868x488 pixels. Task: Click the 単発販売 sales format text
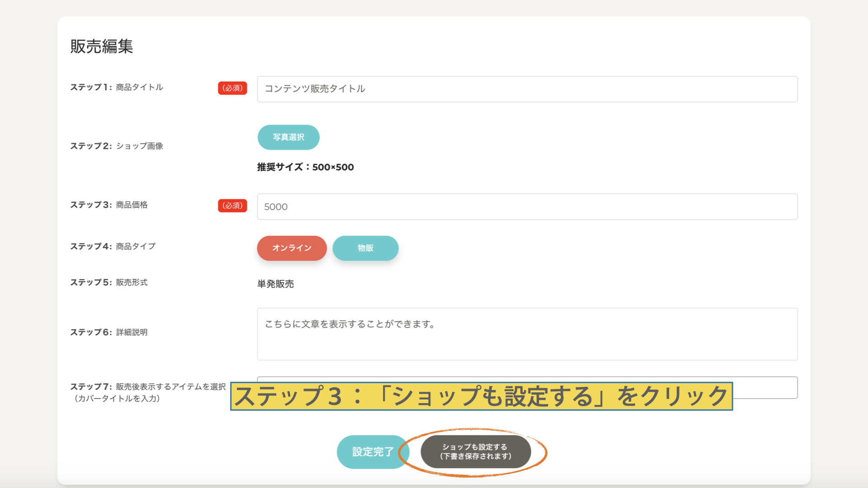(x=275, y=284)
